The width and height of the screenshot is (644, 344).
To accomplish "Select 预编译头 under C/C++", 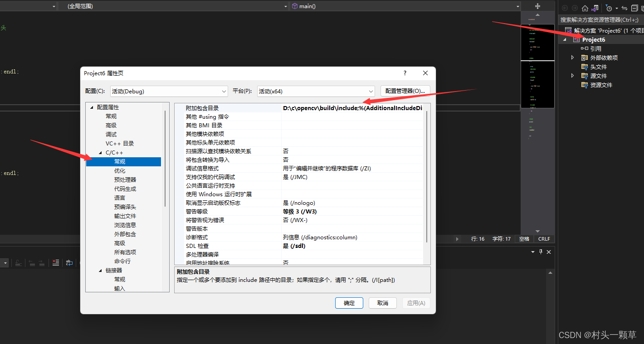I will [x=125, y=207].
